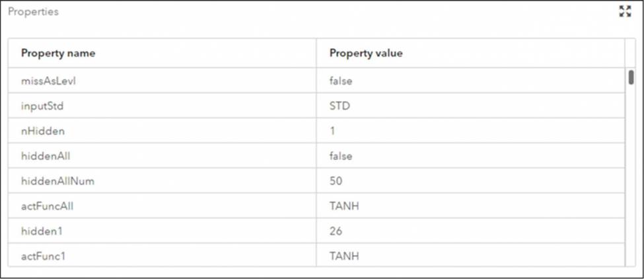Select the hidden1 property name cell
644x279 pixels.
click(x=162, y=231)
